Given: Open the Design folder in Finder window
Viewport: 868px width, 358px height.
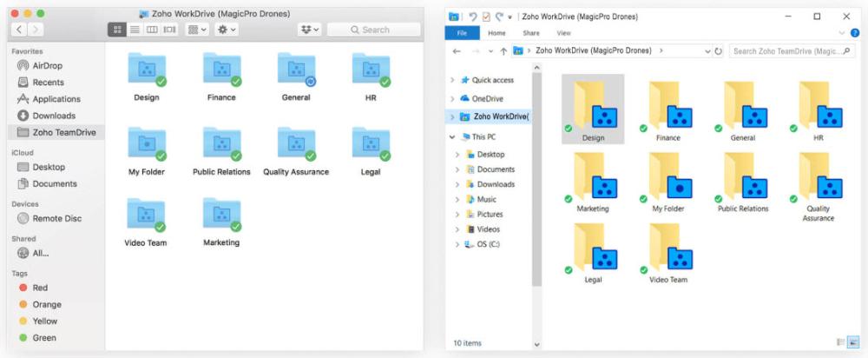Looking at the screenshot, I should [147, 70].
